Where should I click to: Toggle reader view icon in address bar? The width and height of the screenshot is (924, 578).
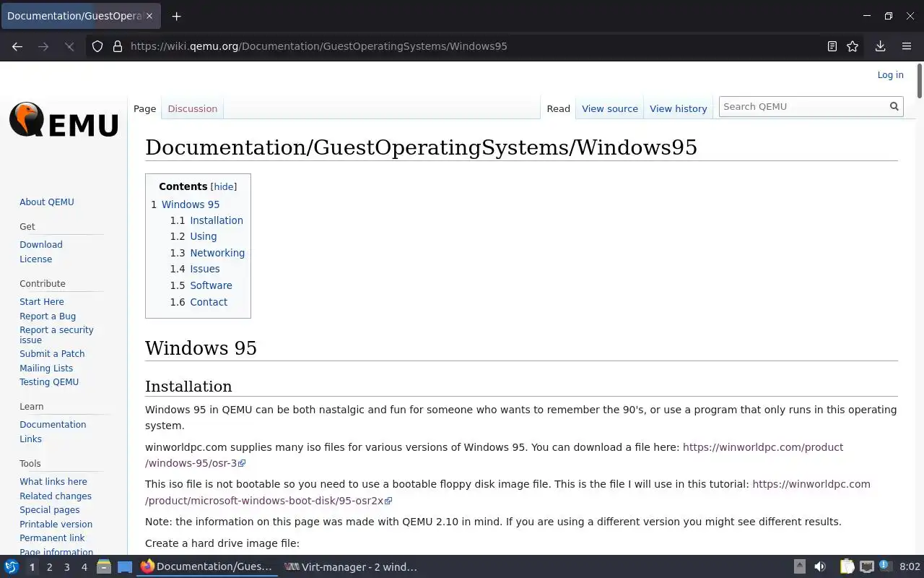click(832, 46)
